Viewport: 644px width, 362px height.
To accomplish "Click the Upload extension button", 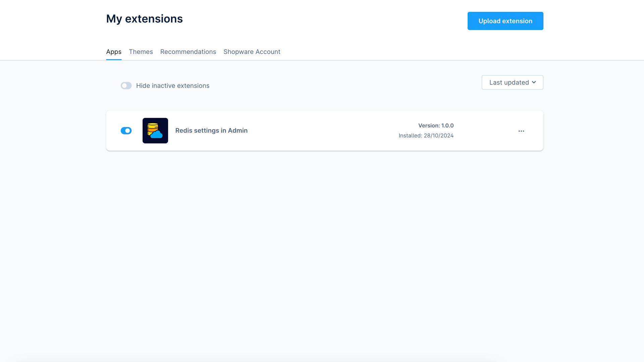I will [505, 21].
